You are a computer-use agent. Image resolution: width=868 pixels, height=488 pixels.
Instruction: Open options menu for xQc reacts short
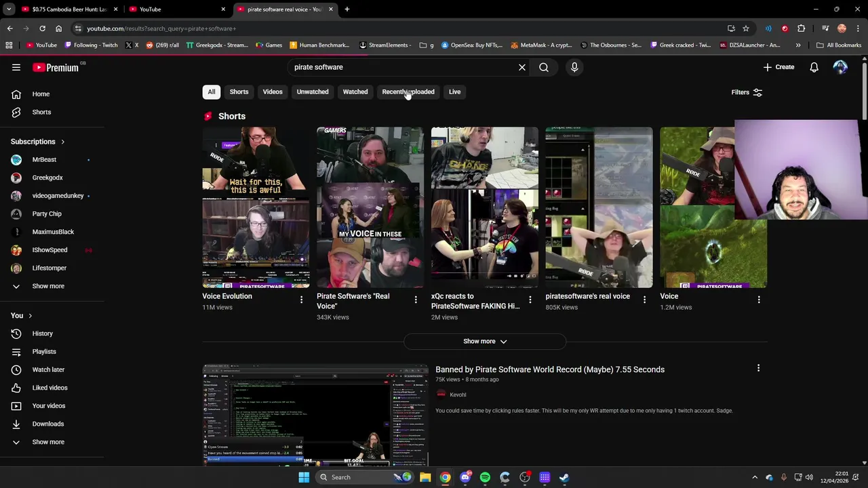pos(530,300)
